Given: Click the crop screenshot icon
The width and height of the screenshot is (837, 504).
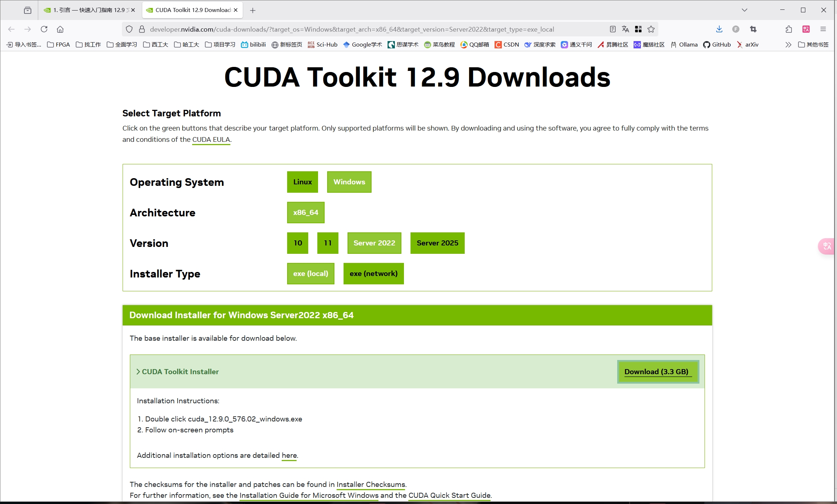Looking at the screenshot, I should [753, 29].
